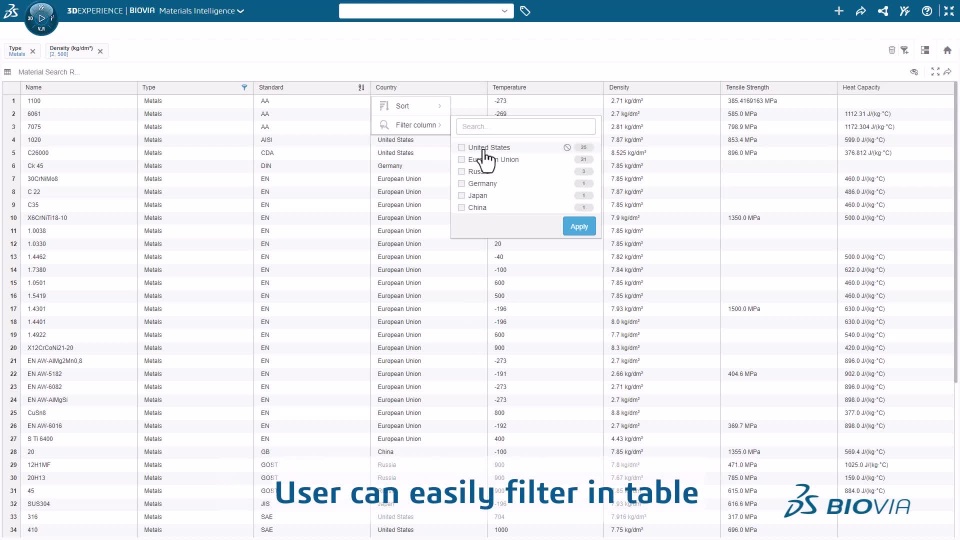This screenshot has width=960, height=540.
Task: Click the database cylinder icon
Action: click(x=891, y=50)
